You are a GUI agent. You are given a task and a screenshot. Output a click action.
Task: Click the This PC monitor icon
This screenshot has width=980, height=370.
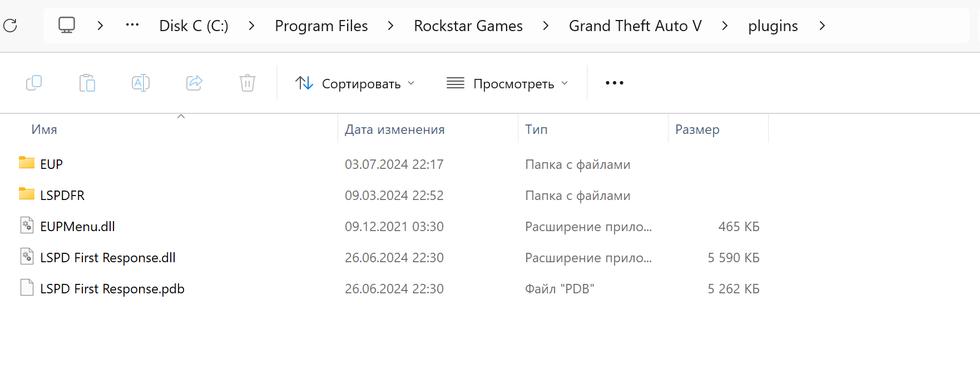[67, 25]
